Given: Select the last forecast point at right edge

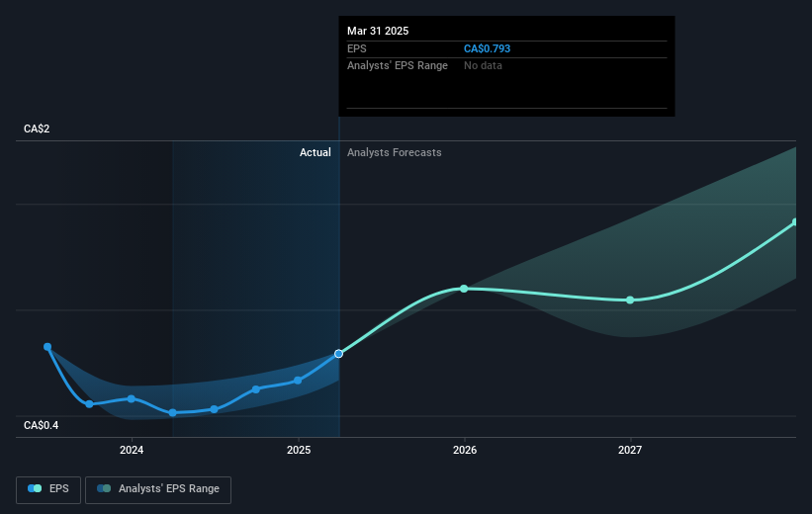Looking at the screenshot, I should tap(795, 222).
